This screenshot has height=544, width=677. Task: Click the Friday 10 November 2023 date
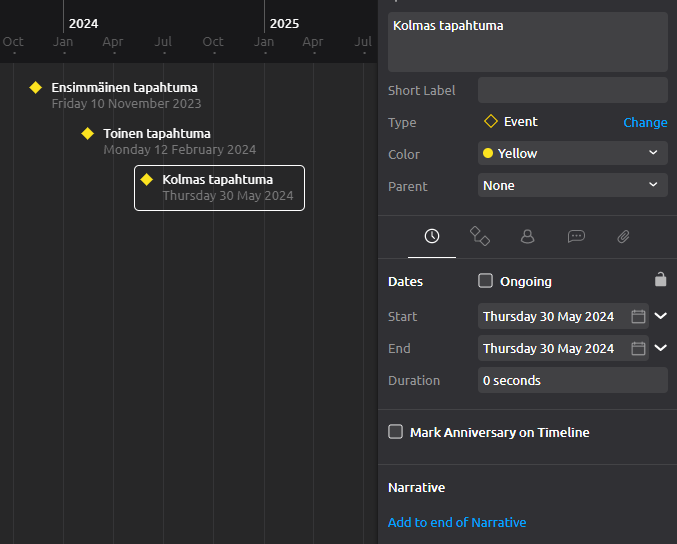click(126, 104)
